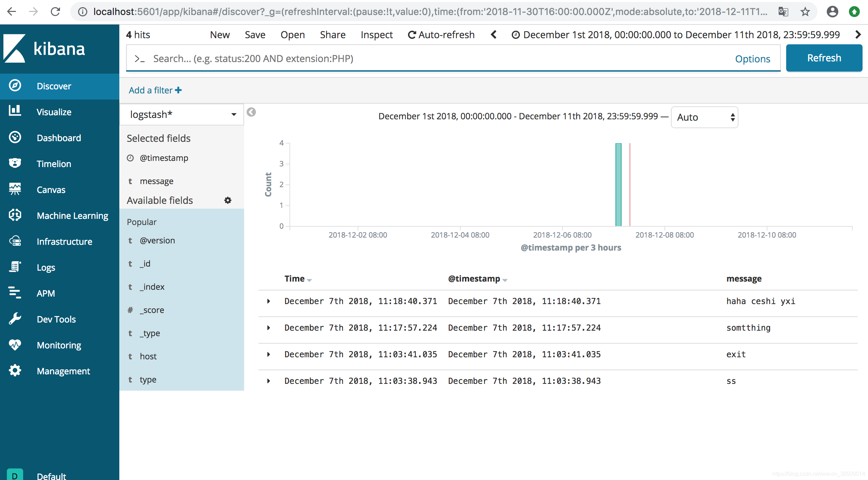This screenshot has width=868, height=480.
Task: Expand the second log entry row
Action: click(268, 327)
